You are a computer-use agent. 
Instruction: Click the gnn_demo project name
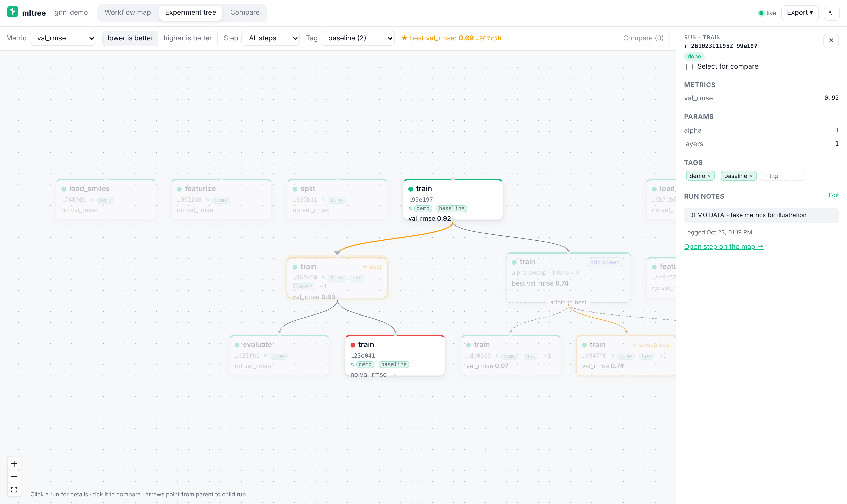71,13
